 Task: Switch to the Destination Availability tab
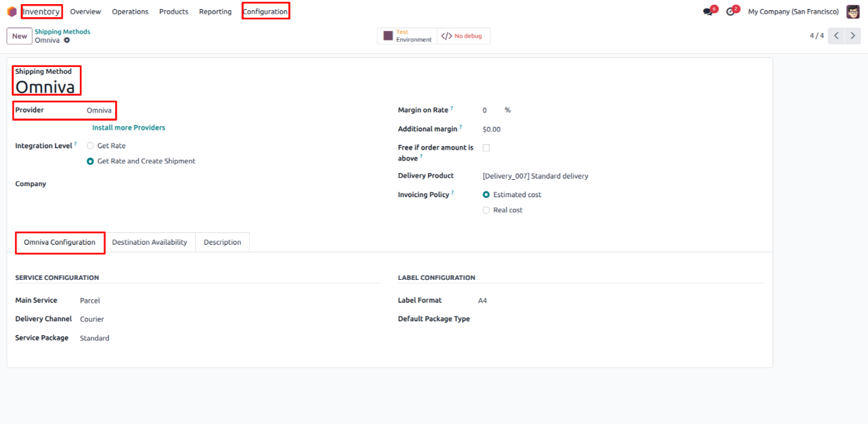150,243
